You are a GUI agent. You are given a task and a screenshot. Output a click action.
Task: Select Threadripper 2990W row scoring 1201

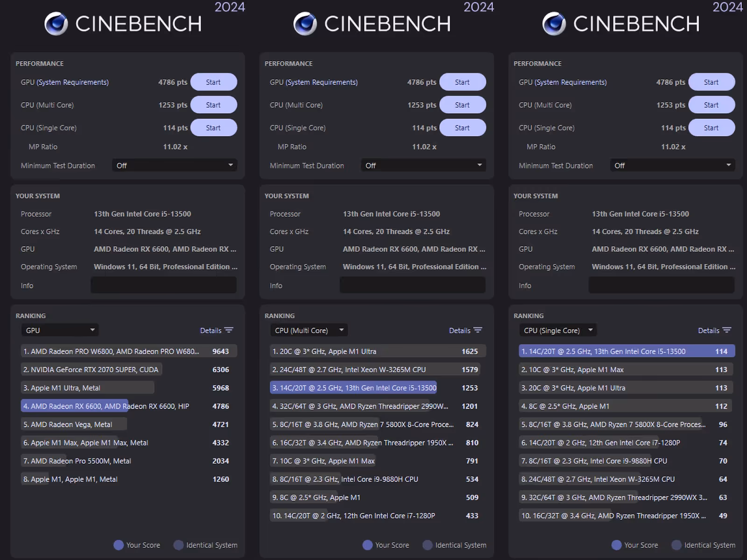click(378, 406)
